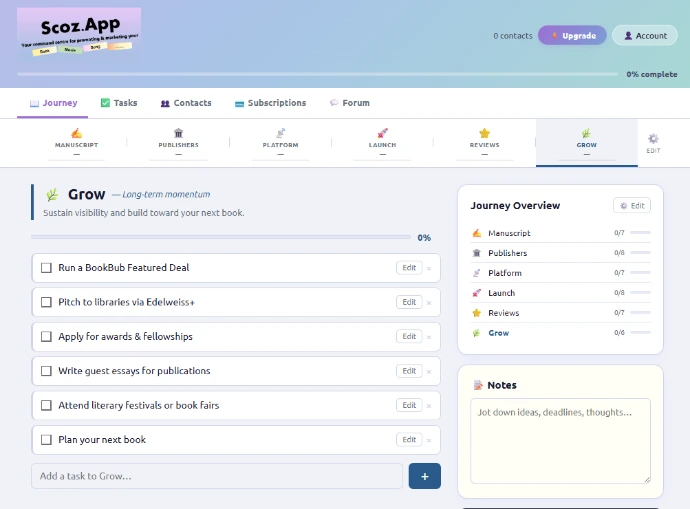Click the gear EDIT stages icon
Screen dimensions: 690x509
[x=653, y=139]
